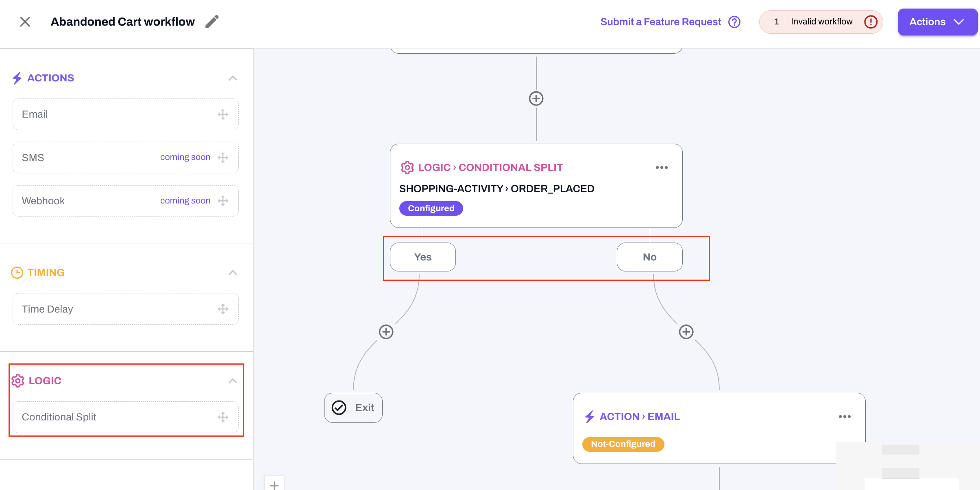Add step above Conditional Split node
Screen dimensions: 980x490
[x=536, y=98]
